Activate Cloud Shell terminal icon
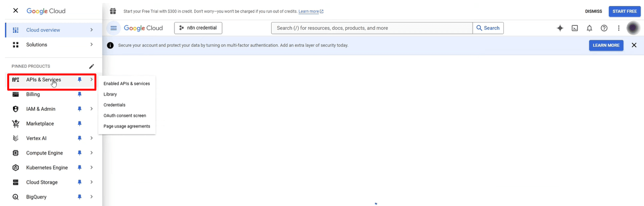The image size is (644, 206). (575, 28)
